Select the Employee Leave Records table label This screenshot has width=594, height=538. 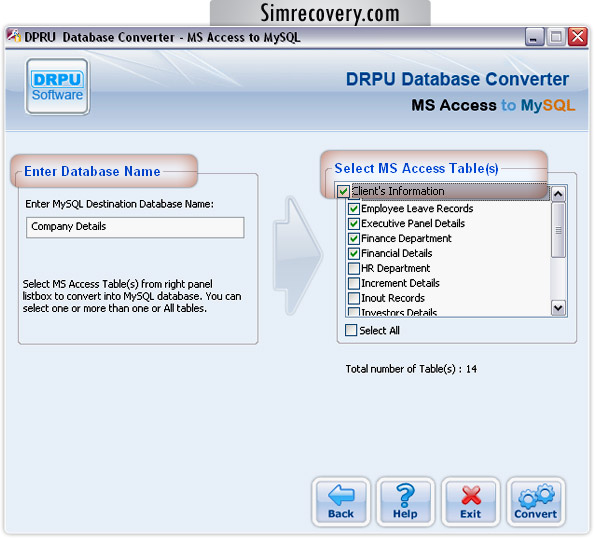click(417, 209)
